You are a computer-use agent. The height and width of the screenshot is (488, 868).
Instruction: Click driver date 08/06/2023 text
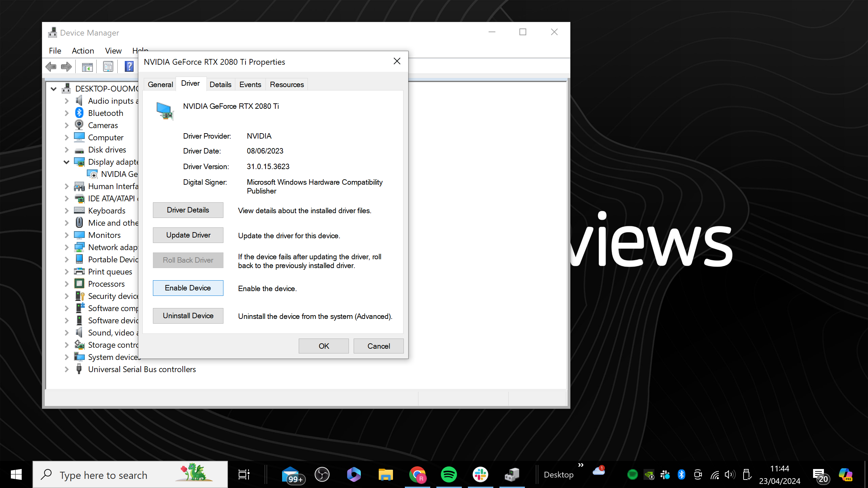[265, 151]
